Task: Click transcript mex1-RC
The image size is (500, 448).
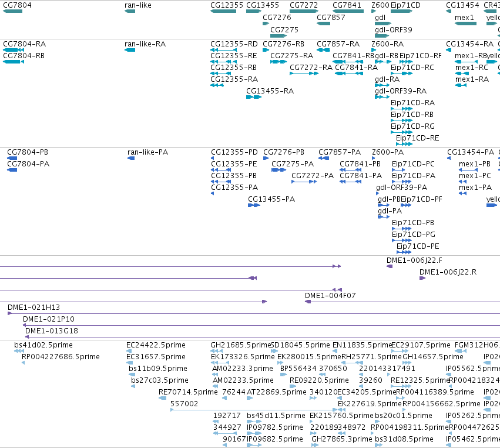Action: 472,68
